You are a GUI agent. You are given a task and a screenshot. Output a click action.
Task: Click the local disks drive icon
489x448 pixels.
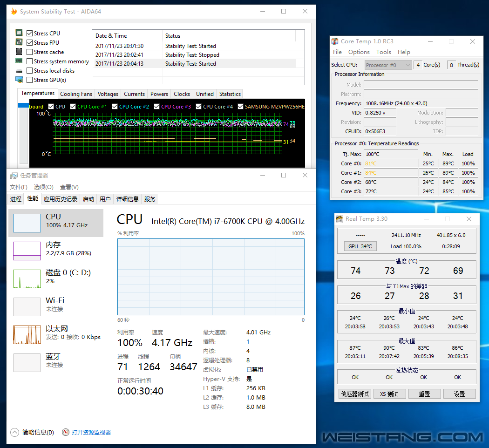click(19, 71)
